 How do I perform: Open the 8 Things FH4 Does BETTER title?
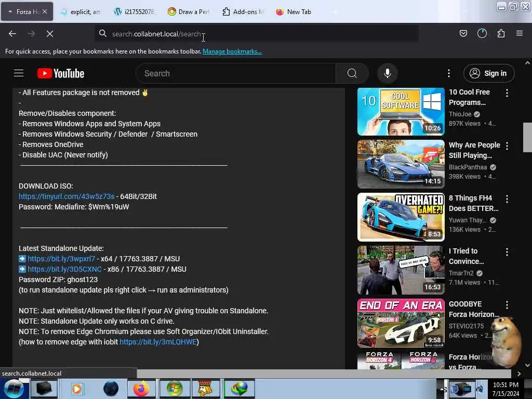click(x=474, y=203)
